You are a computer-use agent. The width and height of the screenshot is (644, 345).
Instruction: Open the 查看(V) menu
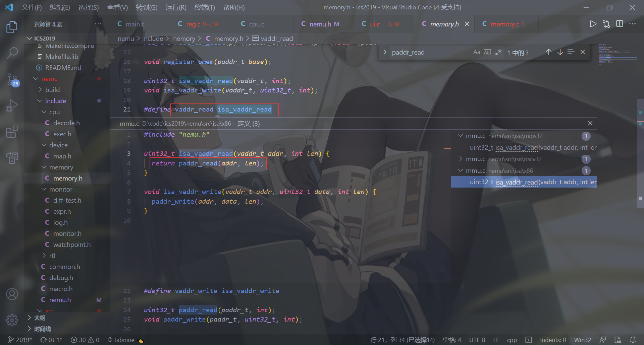[117, 7]
